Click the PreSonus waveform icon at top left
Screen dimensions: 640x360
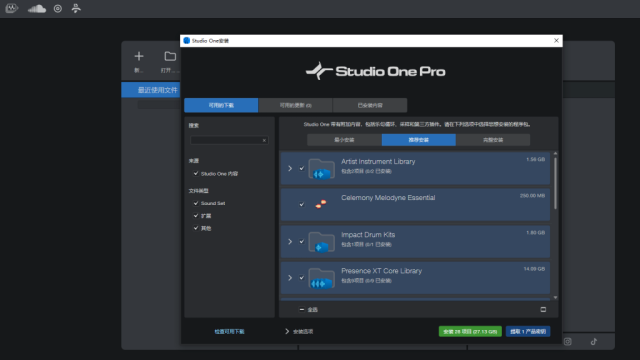coord(12,8)
